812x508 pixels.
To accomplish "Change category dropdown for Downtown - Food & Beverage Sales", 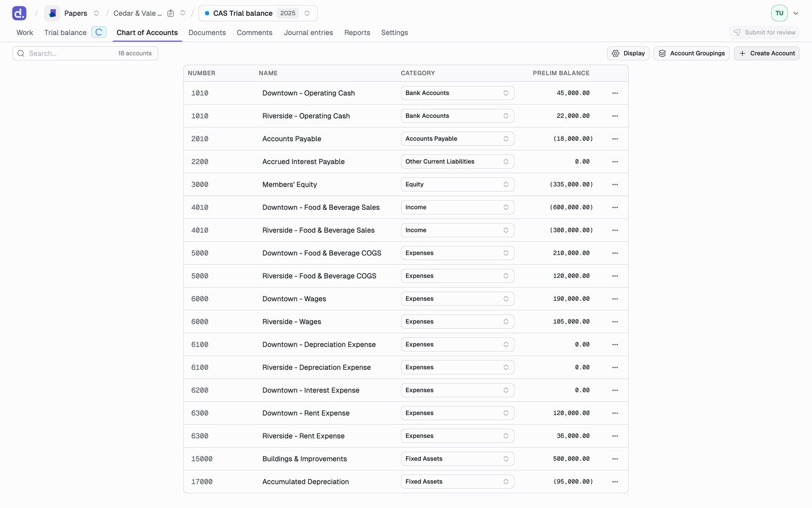I will click(457, 207).
